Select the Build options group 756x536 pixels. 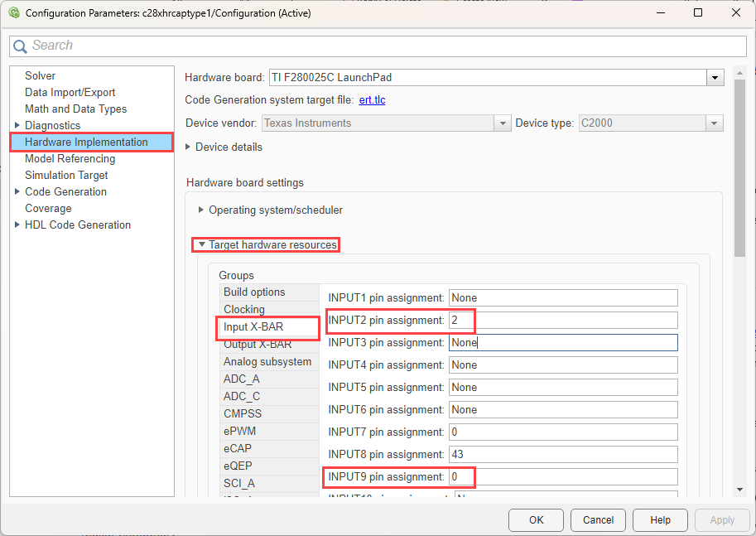coord(254,292)
